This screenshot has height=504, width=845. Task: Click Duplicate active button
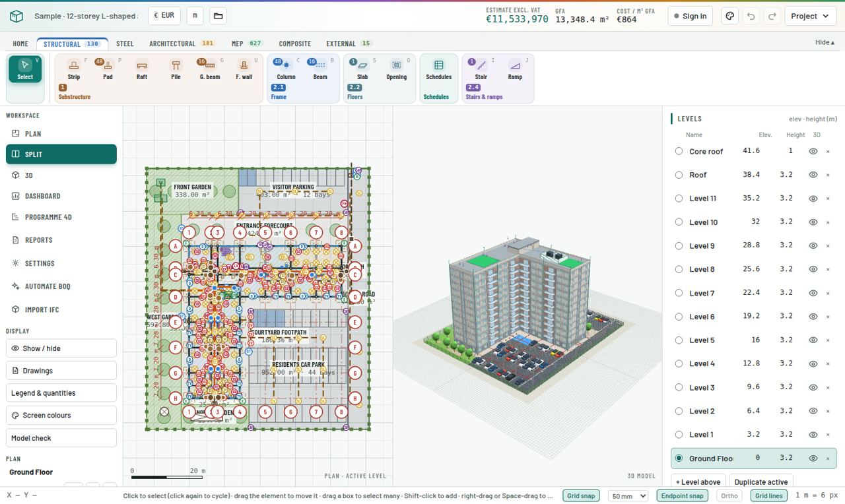[x=760, y=482]
